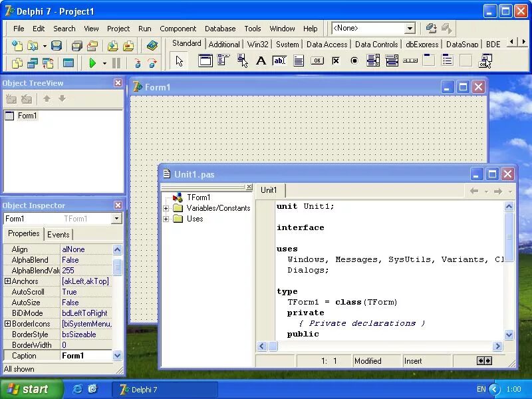Click the system tray expand arrow
Viewport: 532px width, 399px height.
(x=494, y=389)
